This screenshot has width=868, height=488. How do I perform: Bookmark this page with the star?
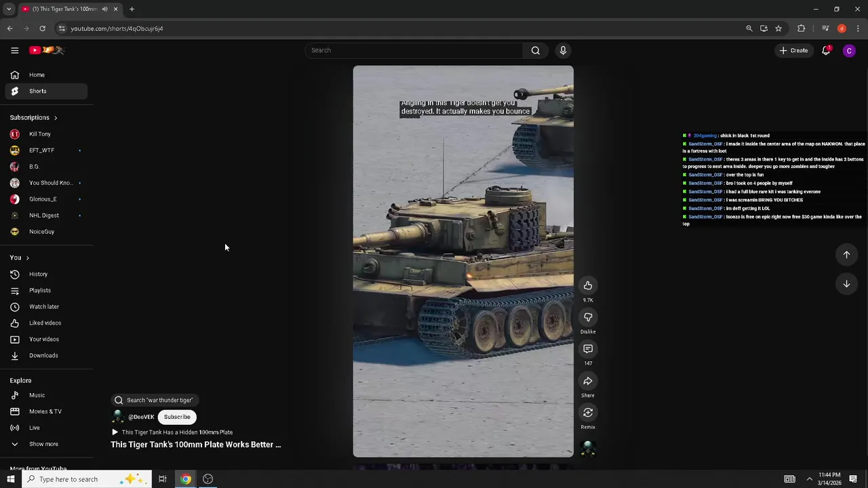coord(778,28)
